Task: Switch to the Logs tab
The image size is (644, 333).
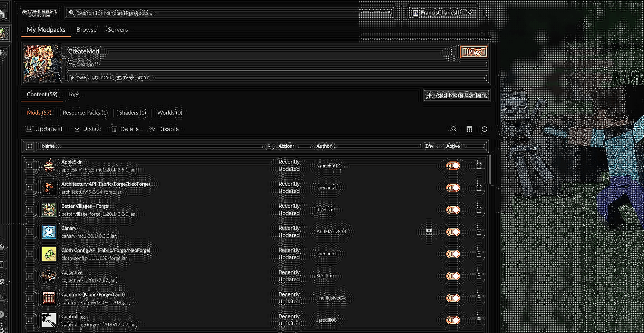Action: pos(74,95)
